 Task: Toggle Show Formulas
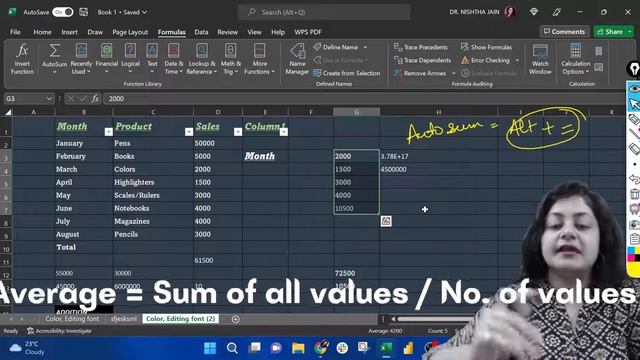tap(486, 47)
